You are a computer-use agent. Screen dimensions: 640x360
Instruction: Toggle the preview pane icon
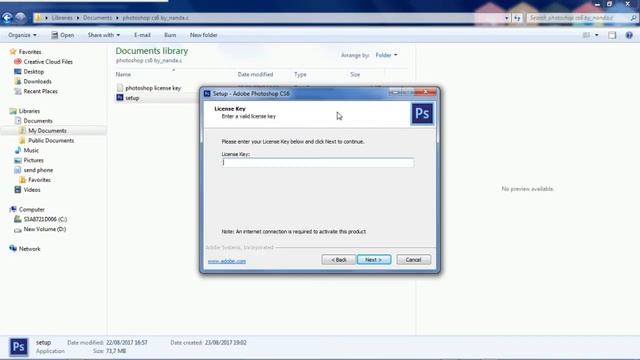click(612, 35)
